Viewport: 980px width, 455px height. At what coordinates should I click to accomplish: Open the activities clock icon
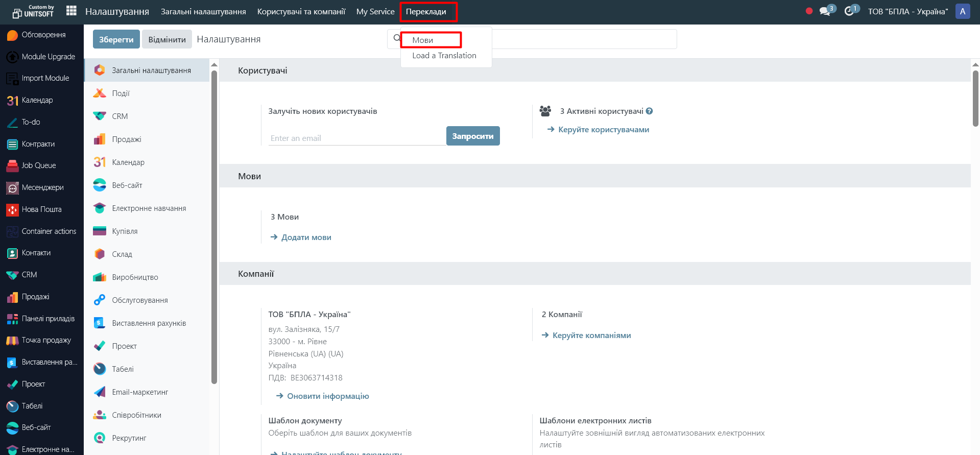(849, 11)
